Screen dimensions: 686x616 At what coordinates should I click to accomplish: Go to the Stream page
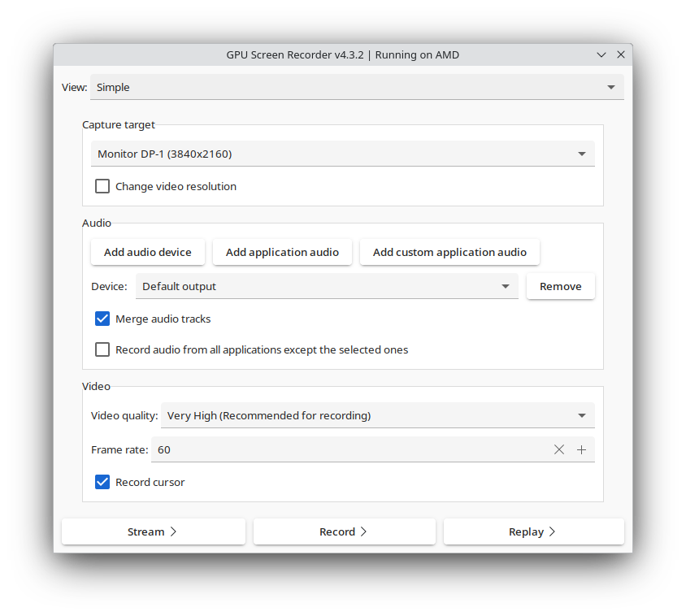[154, 531]
